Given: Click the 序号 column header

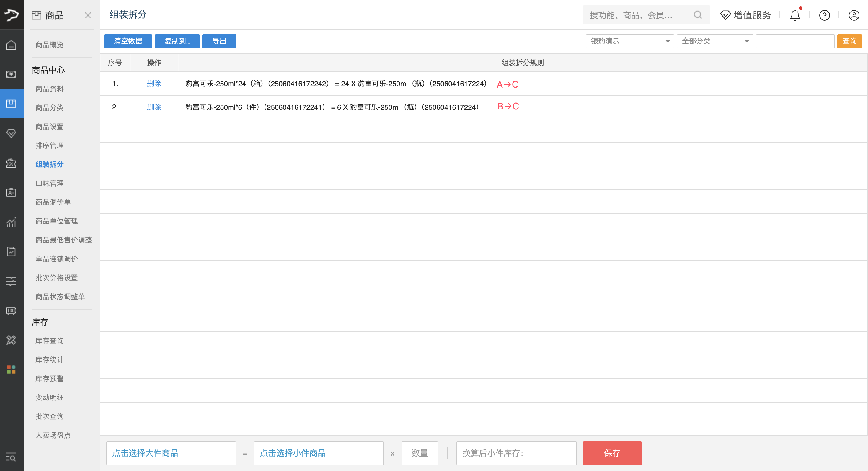Looking at the screenshot, I should point(115,63).
